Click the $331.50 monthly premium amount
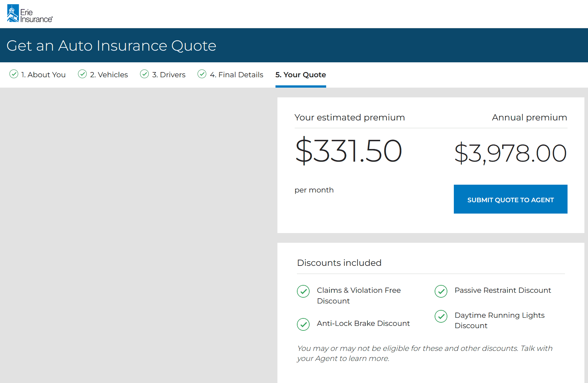 (x=349, y=151)
